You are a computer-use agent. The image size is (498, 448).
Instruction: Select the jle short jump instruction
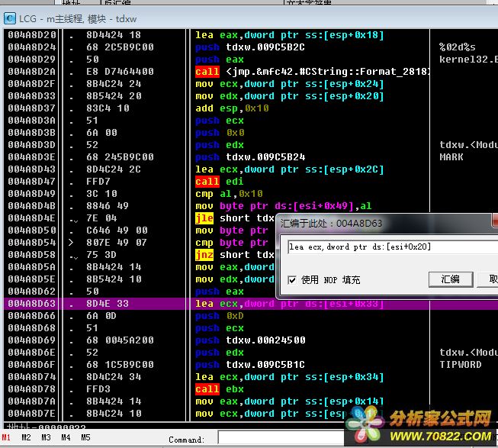pos(234,218)
